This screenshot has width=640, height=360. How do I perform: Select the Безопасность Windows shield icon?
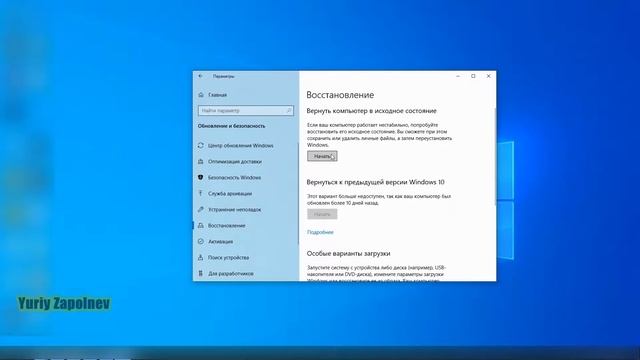(200, 178)
